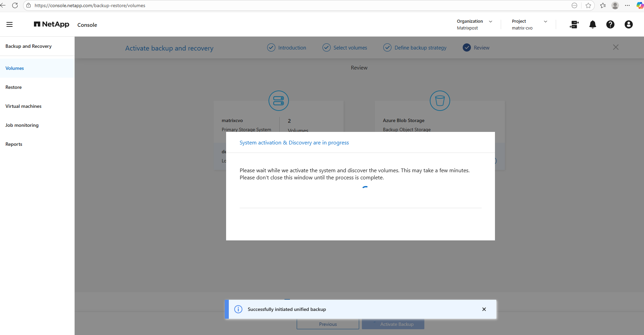Image resolution: width=644 pixels, height=335 pixels.
Task: Click Backup and Recovery sidebar heading
Action: pyautogui.click(x=29, y=46)
